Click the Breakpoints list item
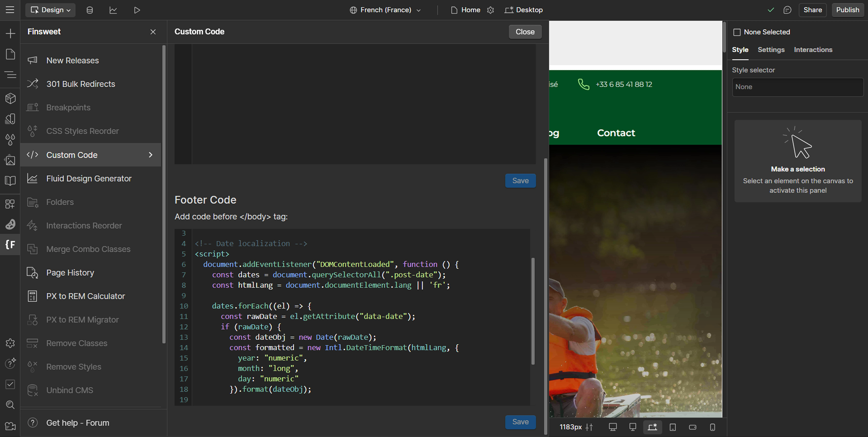This screenshot has height=437, width=868. click(91, 107)
